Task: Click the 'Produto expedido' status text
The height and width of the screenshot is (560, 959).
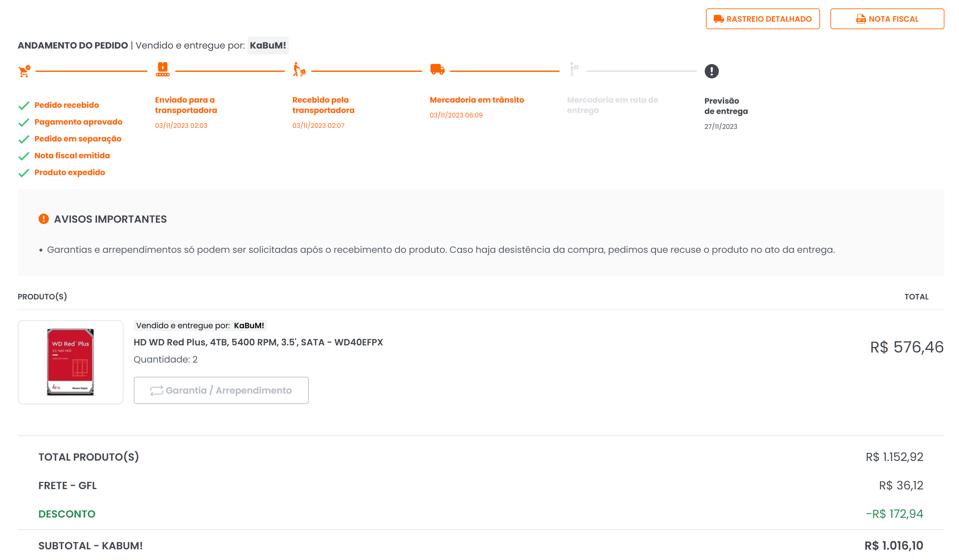Action: pyautogui.click(x=70, y=172)
